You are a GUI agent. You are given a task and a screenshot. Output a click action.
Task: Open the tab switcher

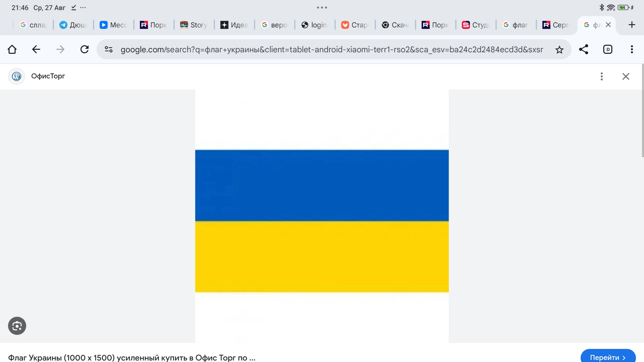click(x=608, y=49)
